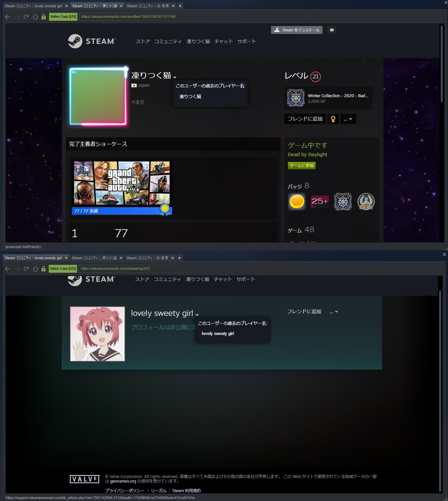The image size is (448, 501).
Task: Click フレンドに追加 on the 凍りつく猫 profile
Action: pos(305,119)
